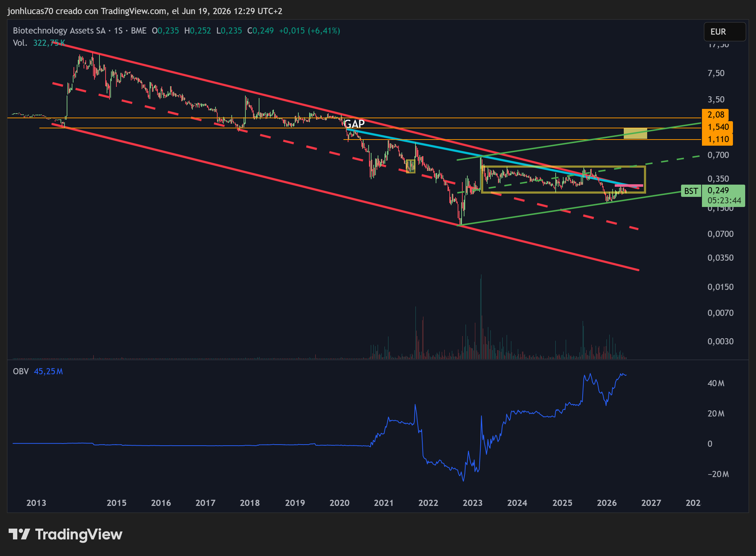Select the yellow target zone rectangle
Screen dimensions: 756x556
pyautogui.click(x=635, y=133)
